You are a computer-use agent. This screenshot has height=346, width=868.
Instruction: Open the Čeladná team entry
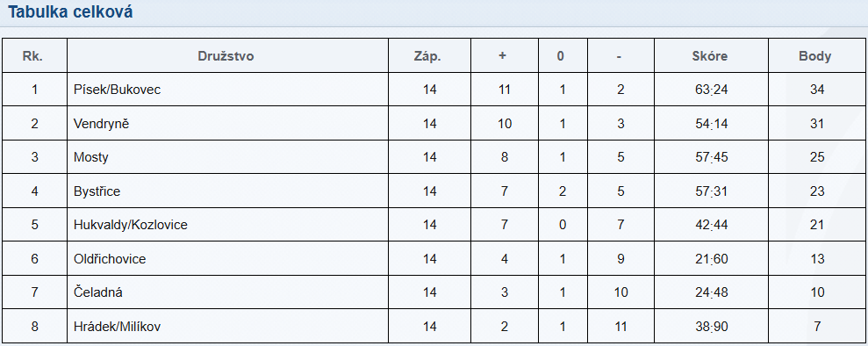tap(98, 292)
